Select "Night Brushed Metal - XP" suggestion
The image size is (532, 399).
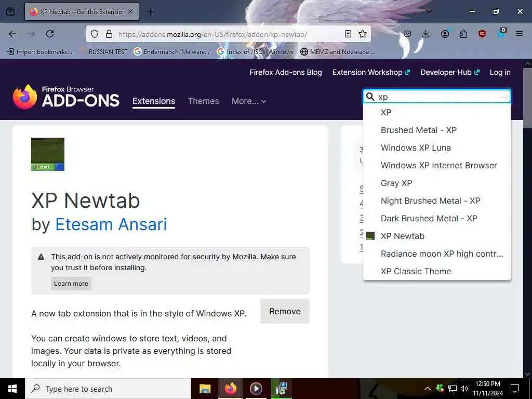tap(436, 201)
